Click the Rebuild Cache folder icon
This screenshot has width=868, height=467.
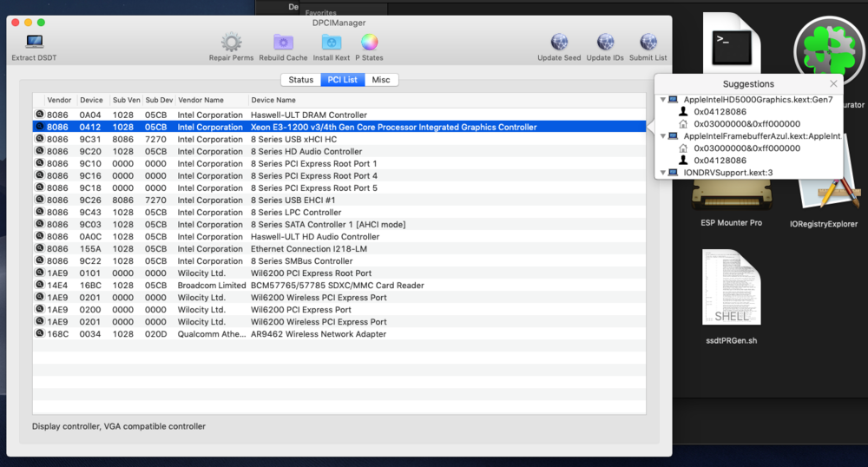(x=283, y=42)
